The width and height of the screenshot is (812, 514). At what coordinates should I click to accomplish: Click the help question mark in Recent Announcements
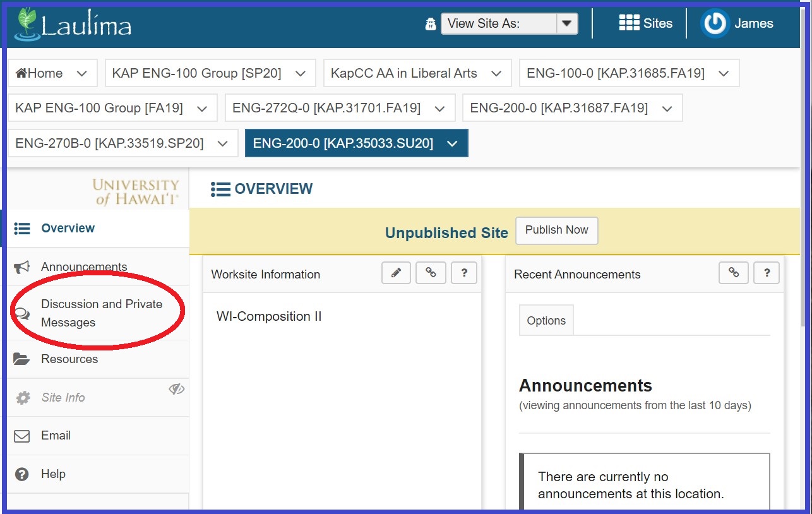pyautogui.click(x=767, y=273)
